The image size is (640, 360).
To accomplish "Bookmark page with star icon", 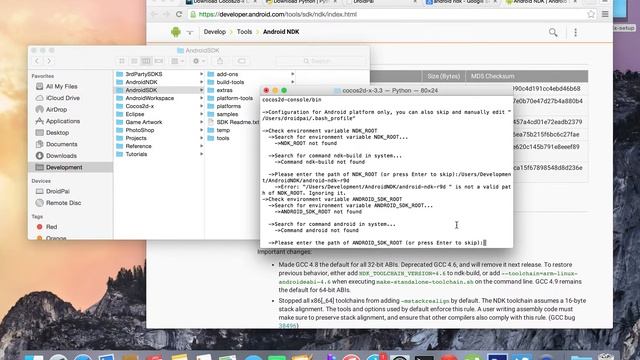I will [x=591, y=14].
